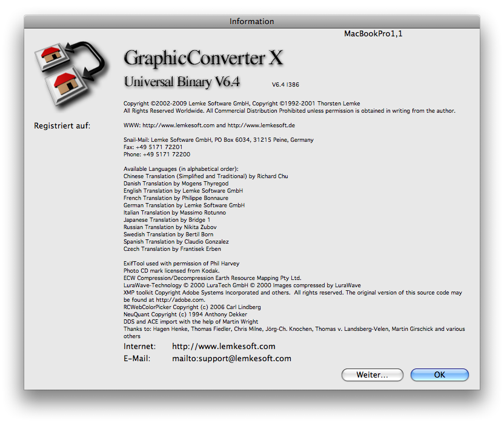Click the Internet: label
This screenshot has width=504, height=423.
[139, 347]
